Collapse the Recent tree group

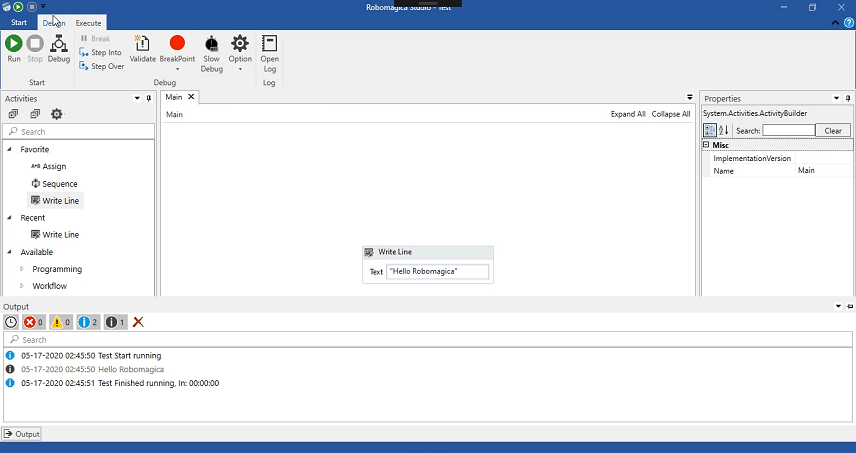[9, 217]
